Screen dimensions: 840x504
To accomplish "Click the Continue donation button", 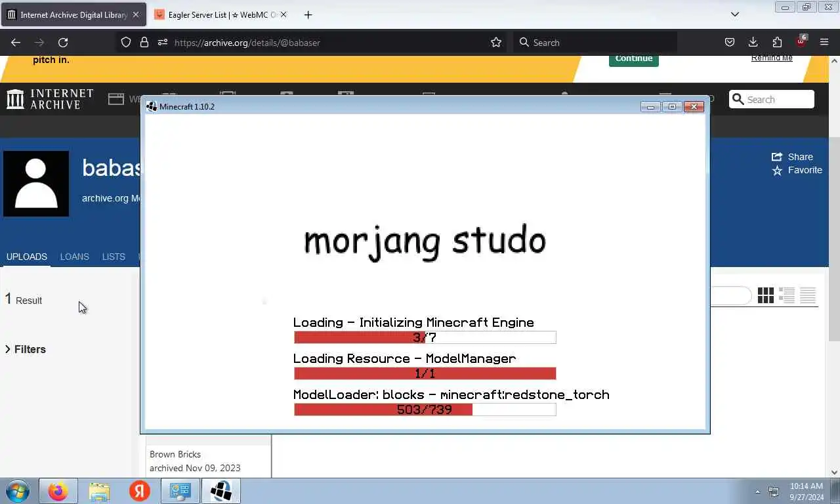I will tap(633, 58).
